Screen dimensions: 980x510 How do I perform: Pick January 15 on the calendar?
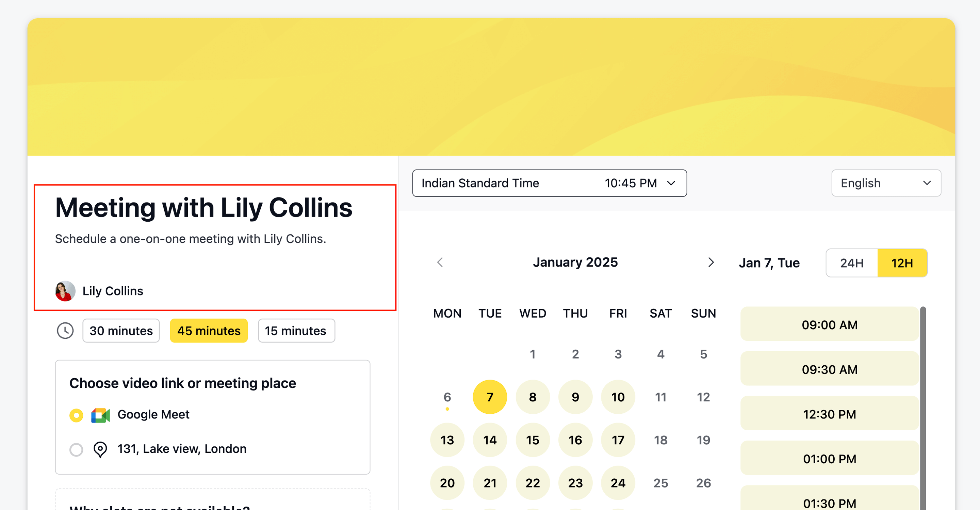(532, 440)
